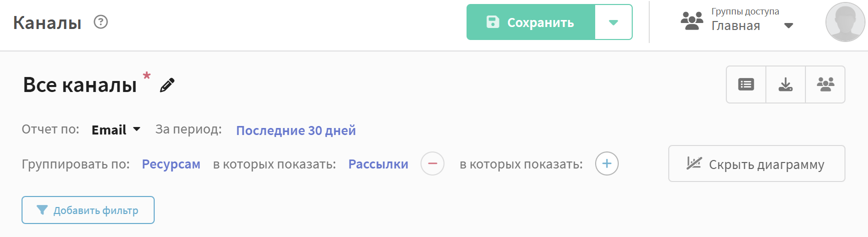Click the Добавить фильтр button
This screenshot has height=237, width=868.
point(88,210)
